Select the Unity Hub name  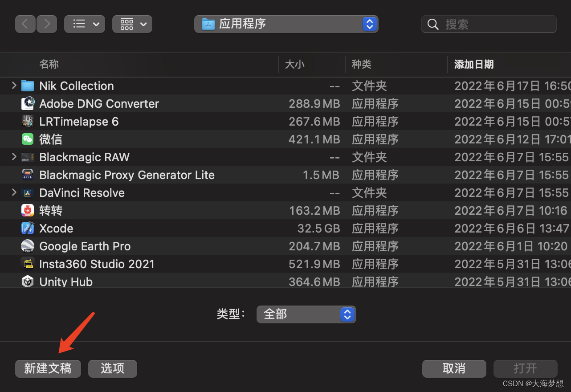click(66, 282)
